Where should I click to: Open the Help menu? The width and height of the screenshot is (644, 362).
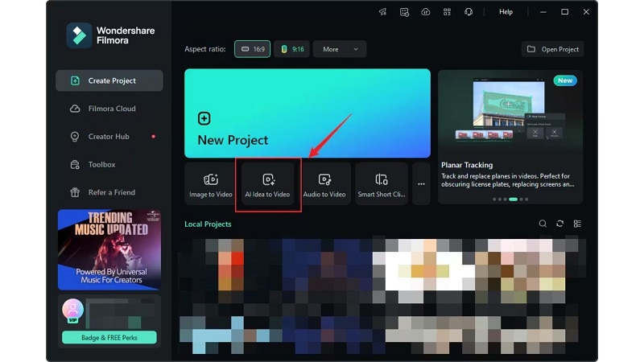pyautogui.click(x=506, y=12)
